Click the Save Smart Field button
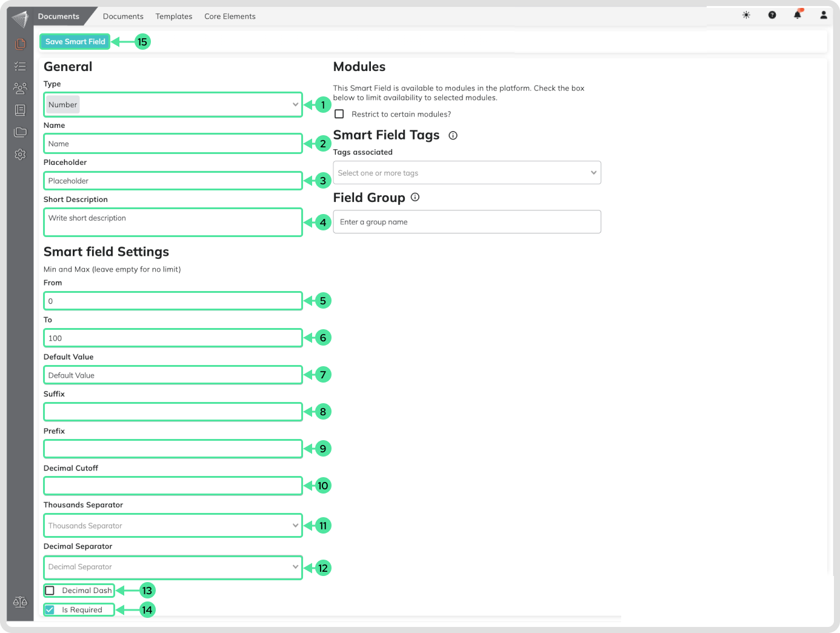840x633 pixels. pos(75,42)
